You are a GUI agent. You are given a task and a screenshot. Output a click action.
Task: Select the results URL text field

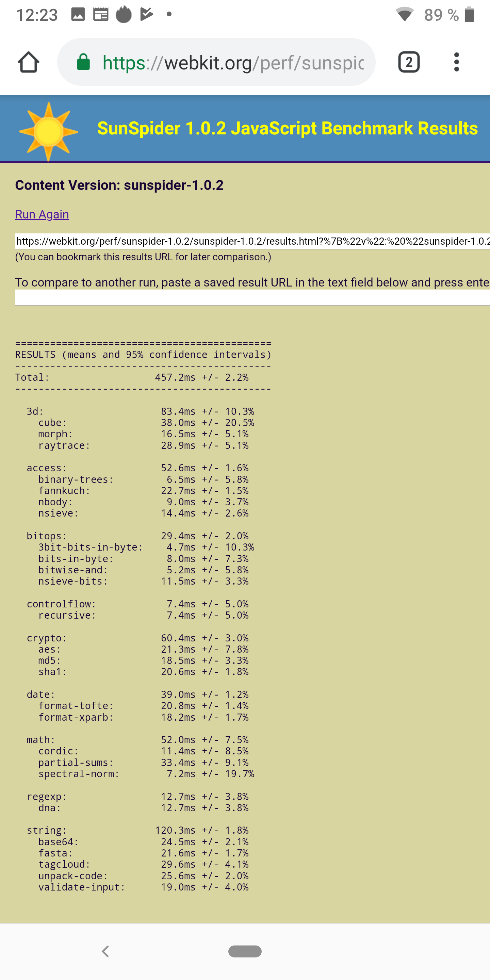pyautogui.click(x=252, y=241)
